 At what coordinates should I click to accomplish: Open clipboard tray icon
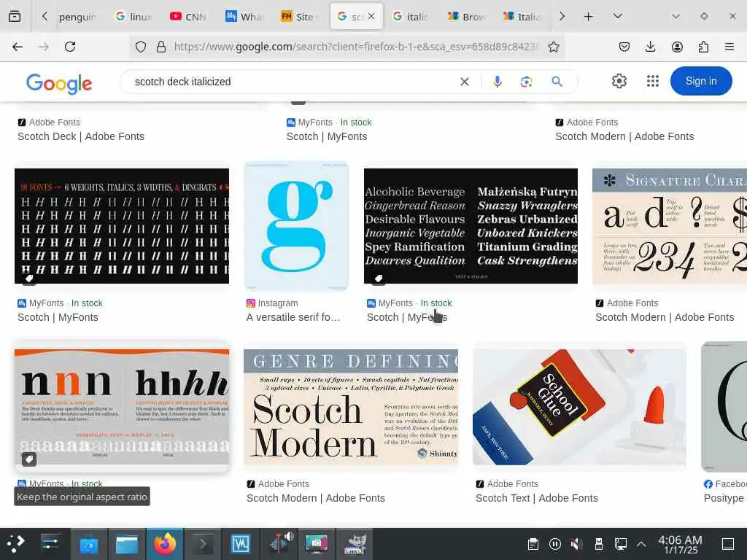tap(533, 543)
